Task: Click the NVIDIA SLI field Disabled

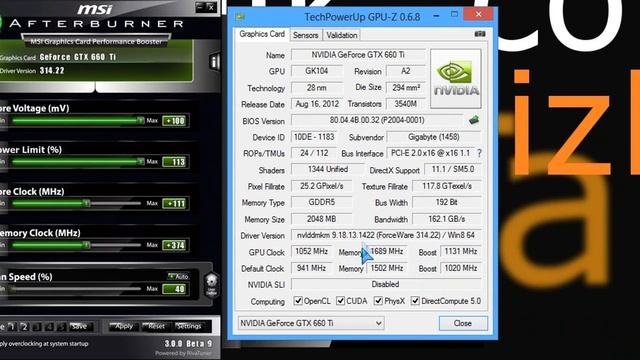Action: pyautogui.click(x=386, y=284)
